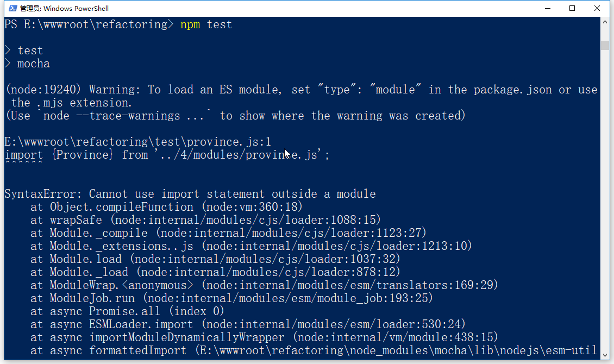Image resolution: width=614 pixels, height=364 pixels.
Task: Maximize the PowerShell window
Action: click(572, 8)
